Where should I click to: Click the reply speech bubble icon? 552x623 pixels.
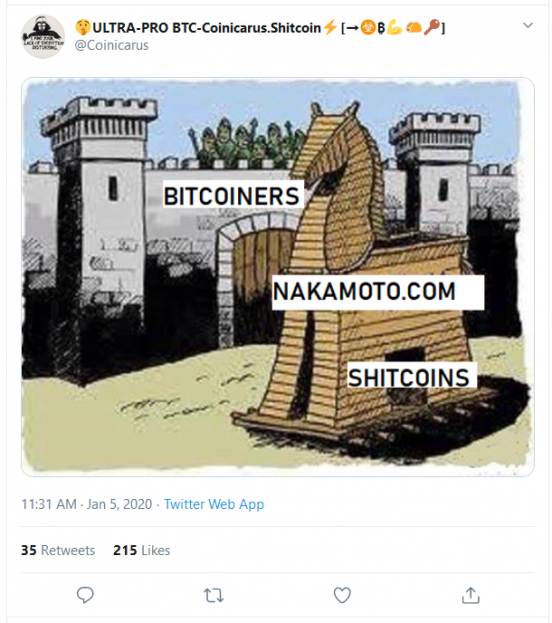point(85,595)
